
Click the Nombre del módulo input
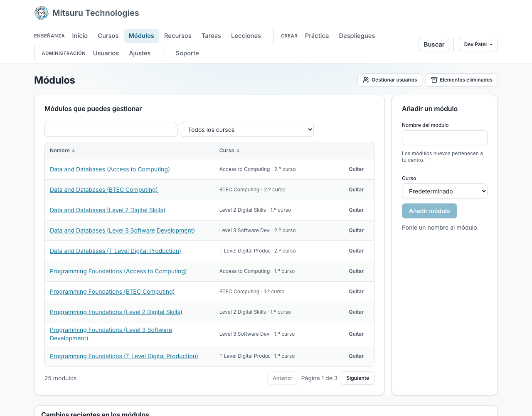pos(445,138)
